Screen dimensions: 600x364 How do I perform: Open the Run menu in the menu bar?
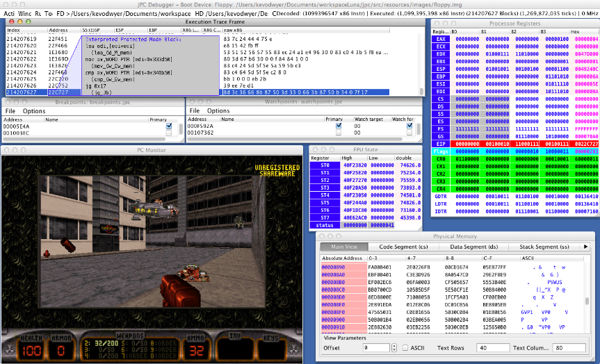tap(38, 13)
